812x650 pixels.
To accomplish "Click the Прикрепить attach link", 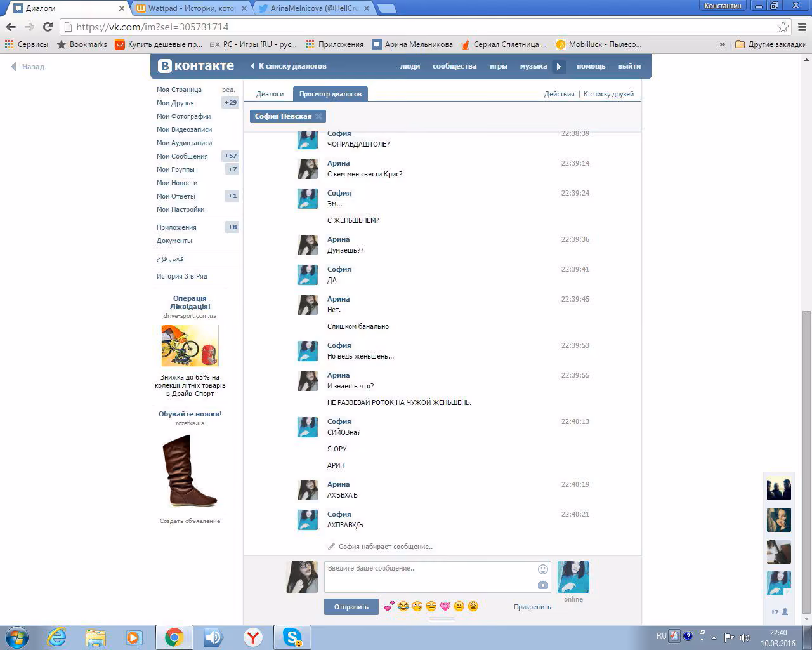I will pyautogui.click(x=532, y=607).
